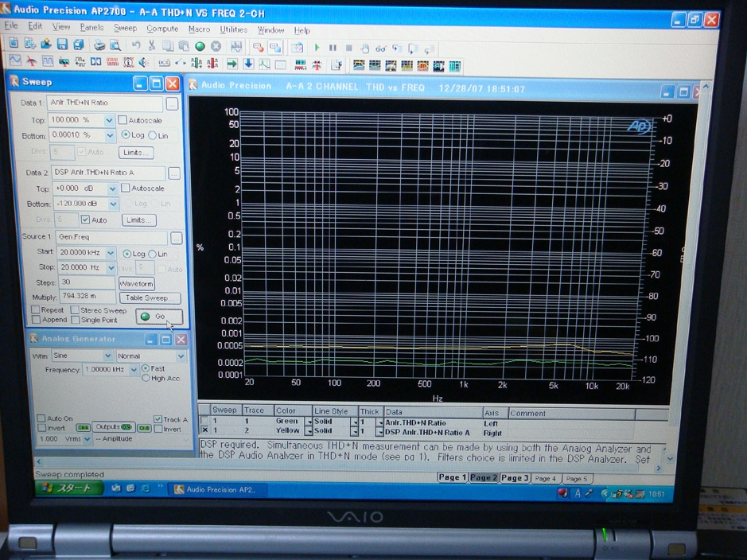
Task: Open the Normal waveform type dropdown
Action: 181,356
